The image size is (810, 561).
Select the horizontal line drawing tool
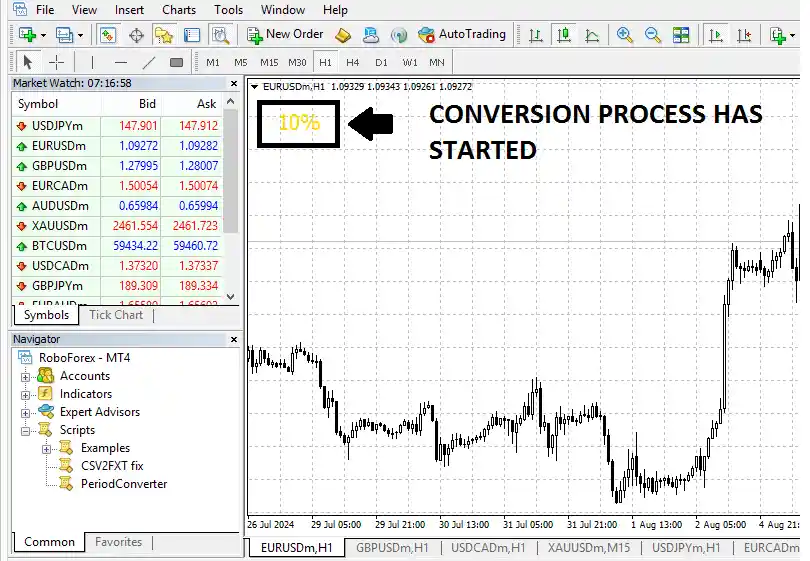(120, 62)
